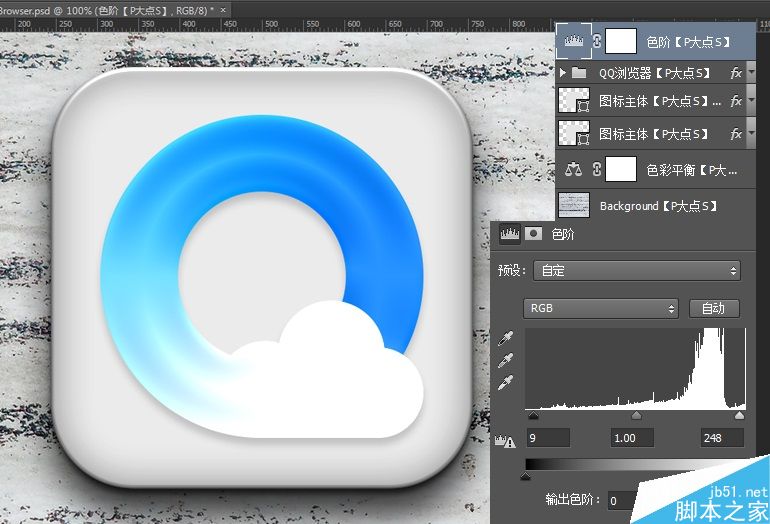This screenshot has height=524, width=770.
Task: Select the first 图标主体 shape layer thumbnail
Action: coord(574,101)
